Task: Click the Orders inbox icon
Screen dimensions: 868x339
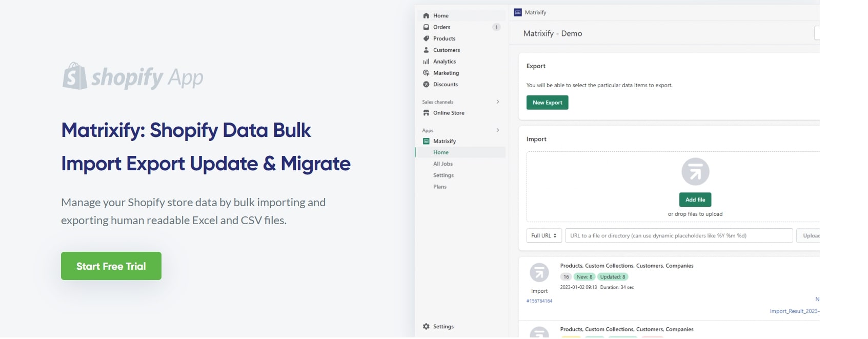Action: click(x=426, y=27)
